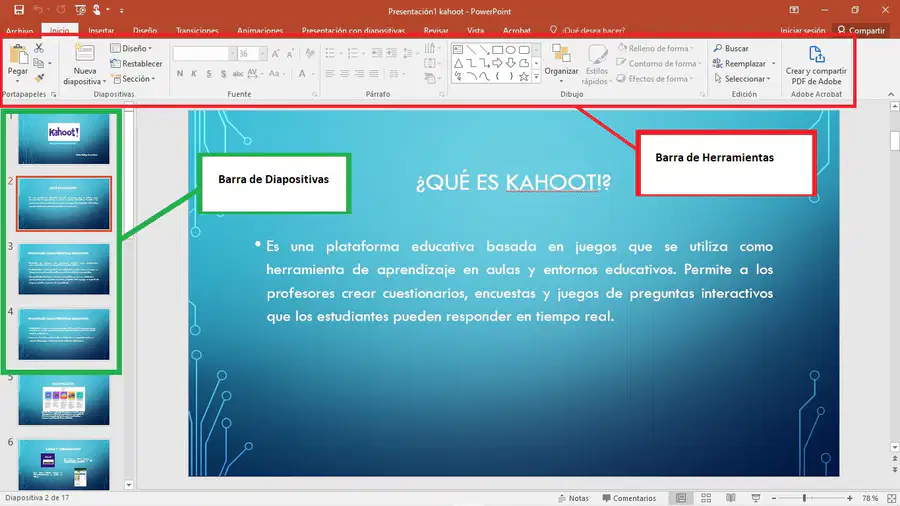Increase font size with the larger A icon
The image size is (900, 506).
276,53
